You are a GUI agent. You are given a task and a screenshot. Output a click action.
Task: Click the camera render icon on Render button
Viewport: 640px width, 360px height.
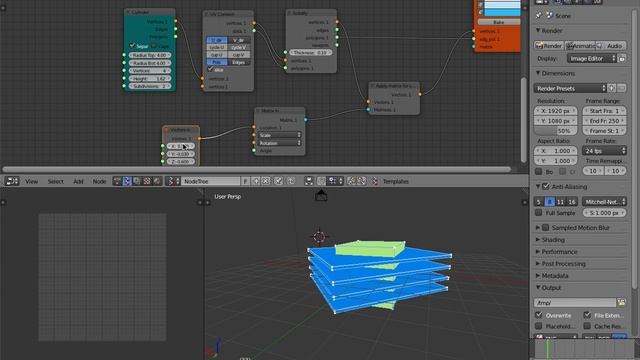539,46
